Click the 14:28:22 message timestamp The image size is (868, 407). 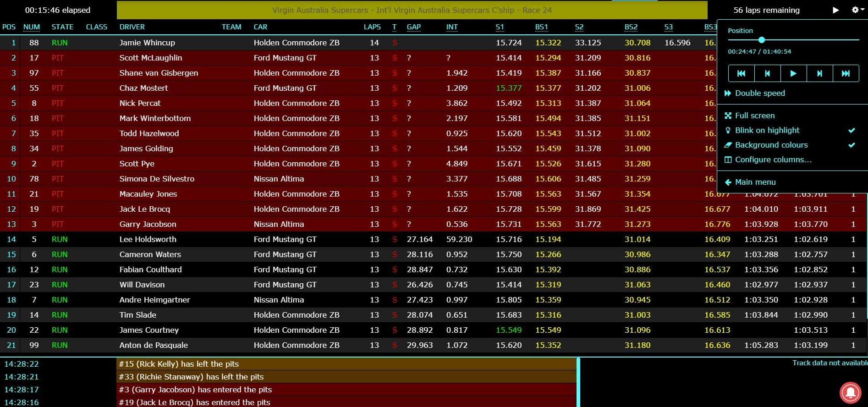point(22,364)
